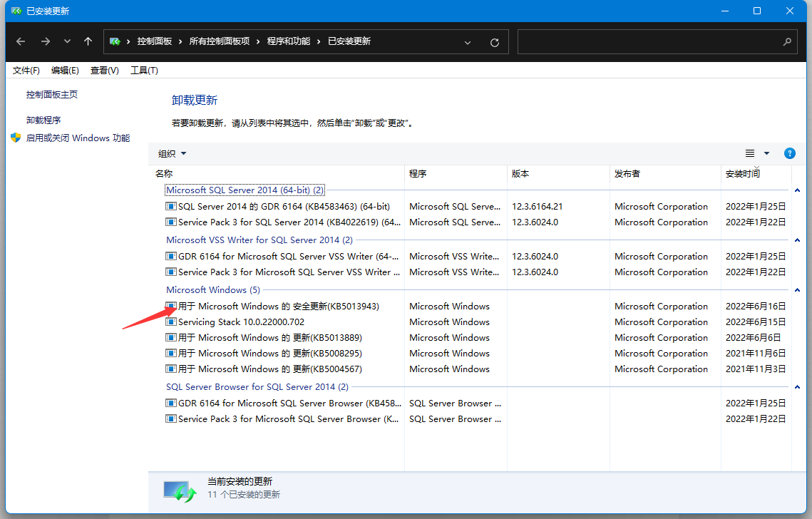Viewport: 812px width, 519px height.
Task: Expand the chevron after 控制面板 breadcrumb
Action: [180, 41]
